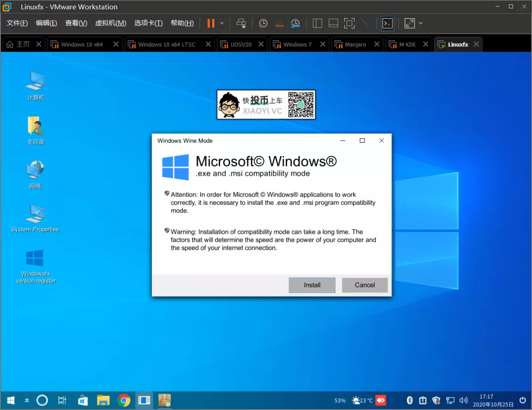Maximize the Windows Wine Mode dialog
This screenshot has height=410, width=532.
tap(362, 140)
